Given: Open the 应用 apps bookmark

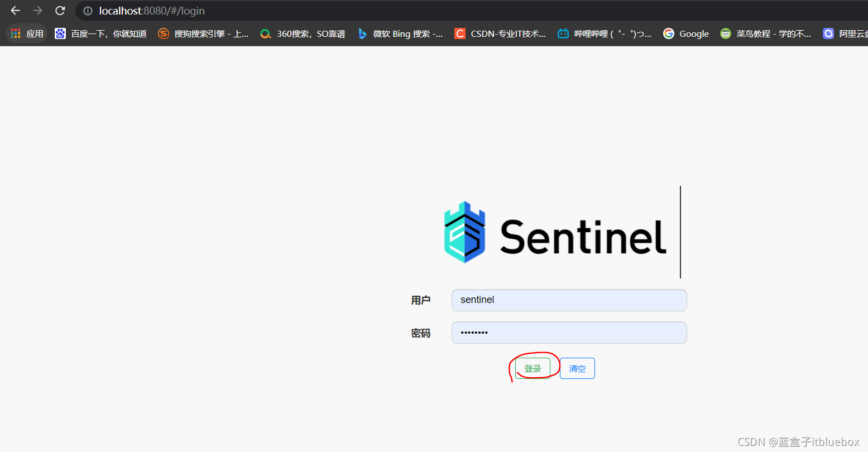Looking at the screenshot, I should tap(27, 33).
